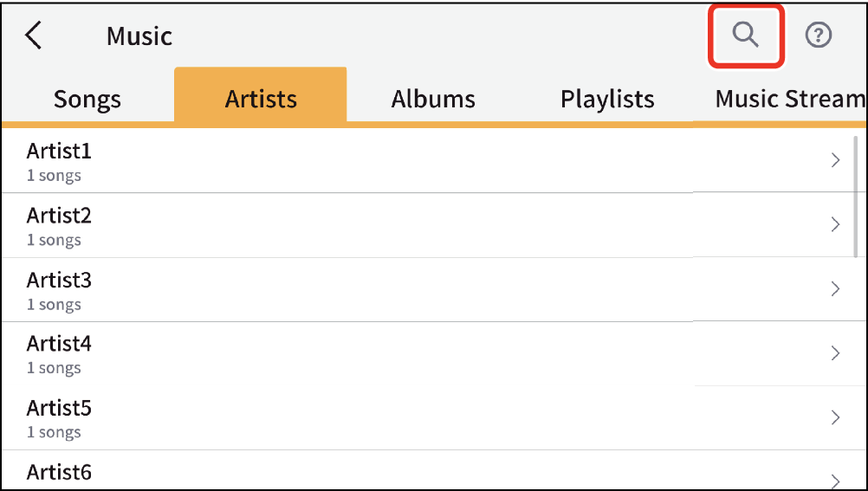Expand Artist1 using its chevron
Viewport: 868px width, 491px height.
(836, 160)
